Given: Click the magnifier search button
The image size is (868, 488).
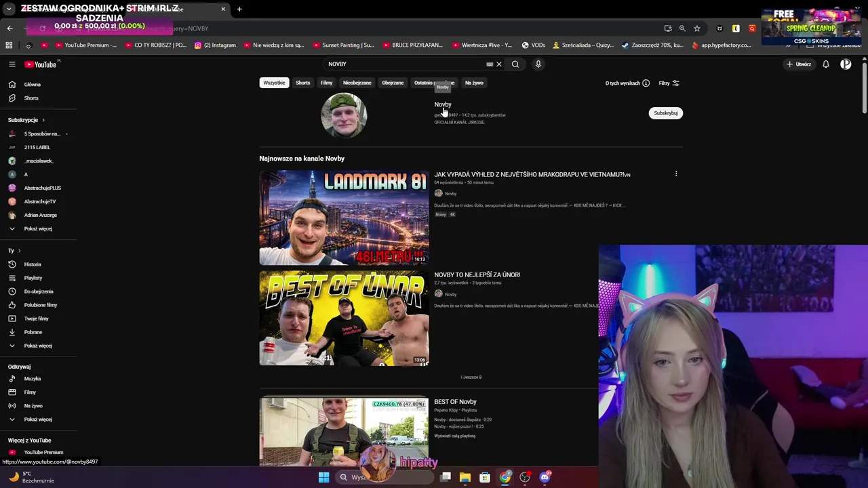Looking at the screenshot, I should click(x=515, y=64).
